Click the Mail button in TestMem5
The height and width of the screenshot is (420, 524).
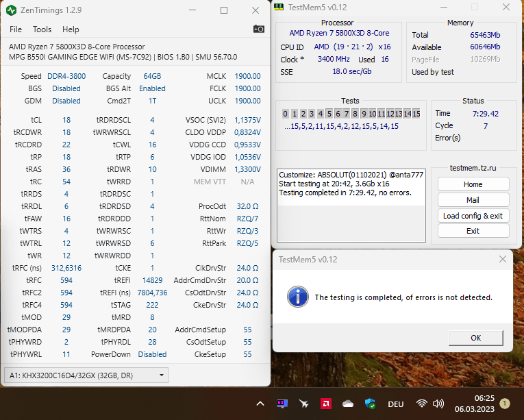tap(473, 200)
